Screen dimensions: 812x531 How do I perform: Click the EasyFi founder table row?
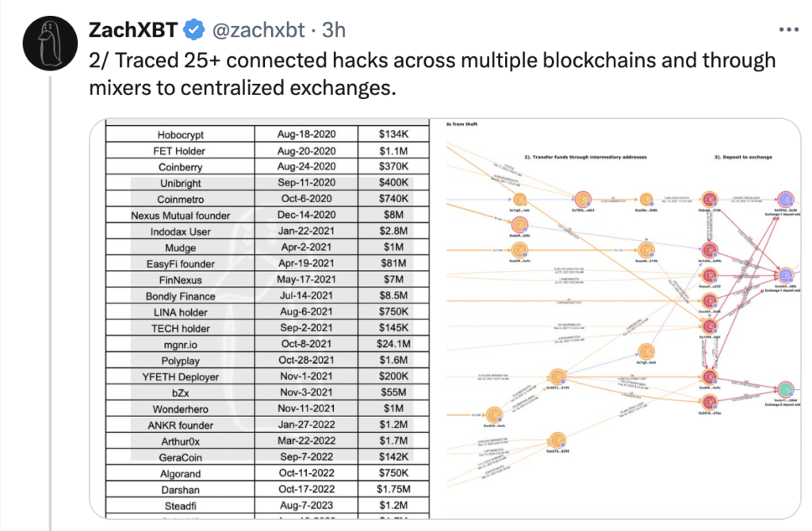pyautogui.click(x=181, y=264)
